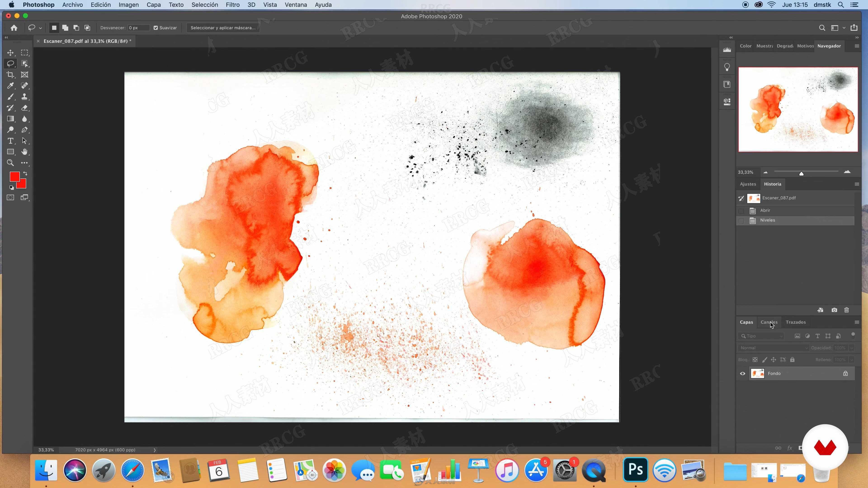Select the Path Selection tool
Screen dimensions: 868x488
click(x=25, y=141)
